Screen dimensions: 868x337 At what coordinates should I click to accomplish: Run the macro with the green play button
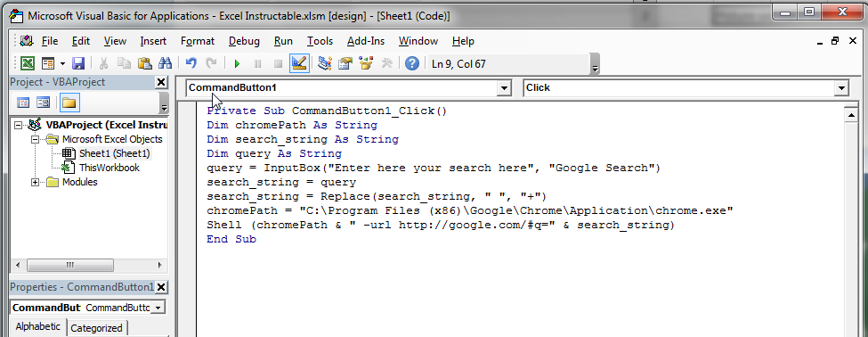237,63
